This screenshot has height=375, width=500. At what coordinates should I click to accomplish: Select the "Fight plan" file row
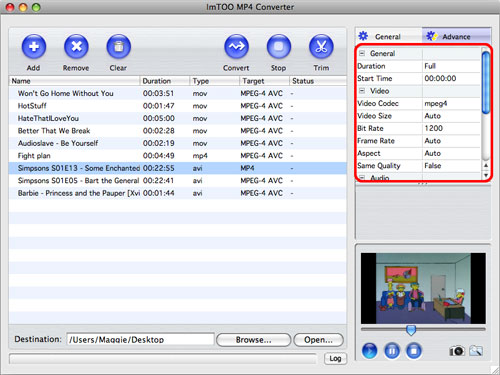[x=178, y=156]
